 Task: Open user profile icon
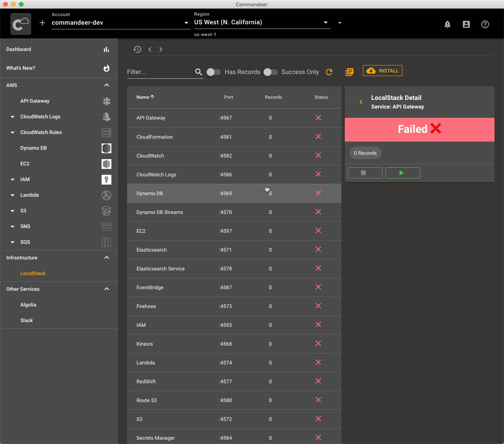[466, 24]
